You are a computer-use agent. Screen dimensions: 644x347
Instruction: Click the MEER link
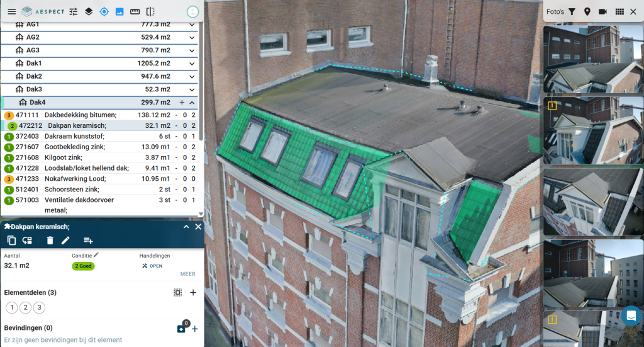(x=187, y=274)
